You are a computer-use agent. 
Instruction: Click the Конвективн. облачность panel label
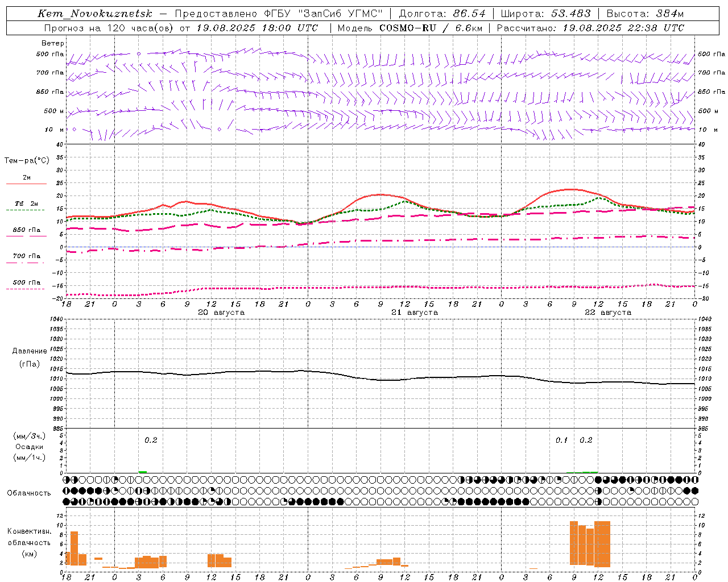[x=29, y=537]
